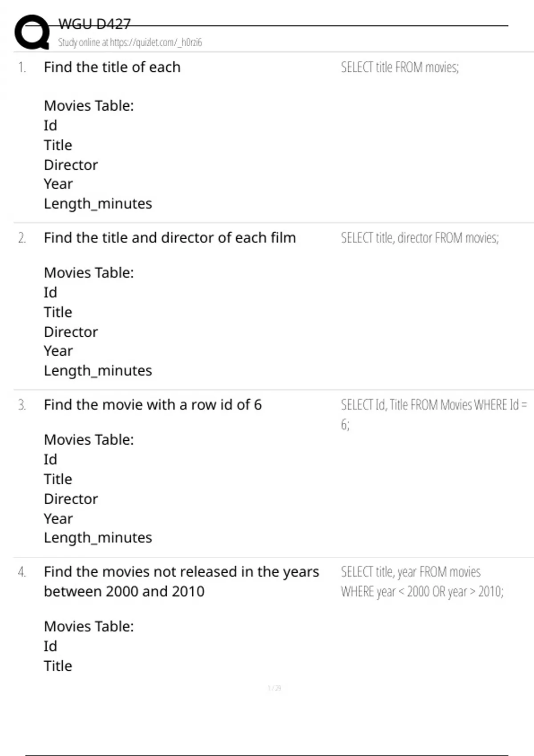534x756 pixels.
Task: Click the number 4. list marker
Action: (22, 572)
